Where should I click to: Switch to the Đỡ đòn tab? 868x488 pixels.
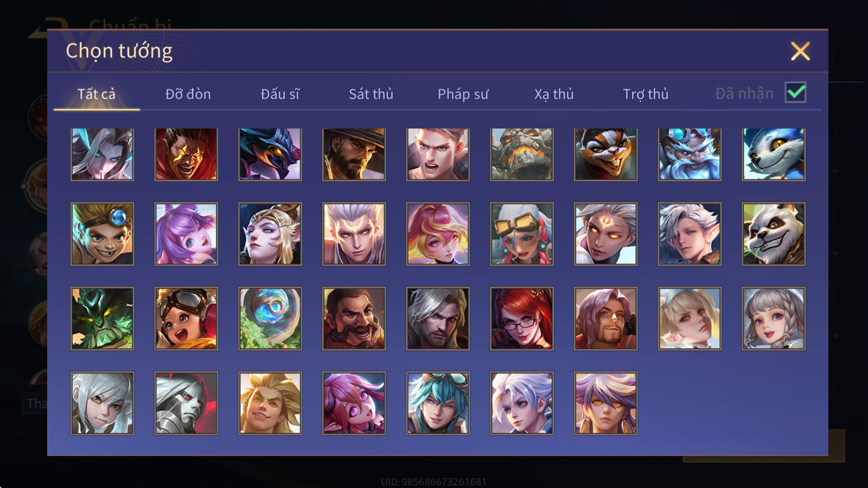[x=188, y=94]
